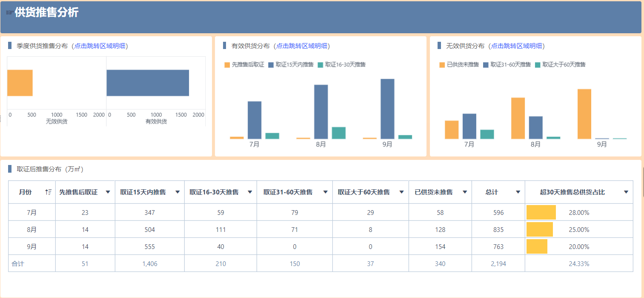
Task: Toggle the 取证16-30天推售 legend item
Action: 341,65
